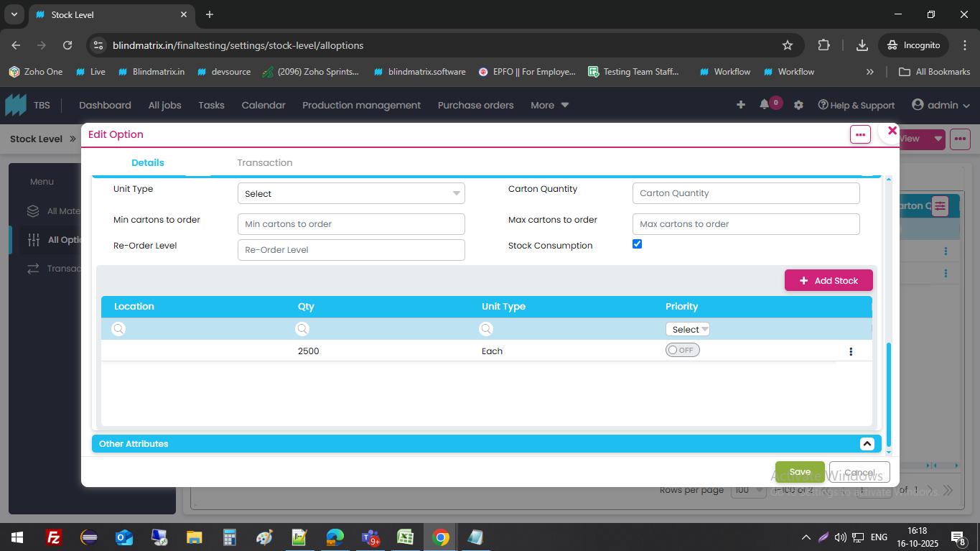Viewport: 980px width, 551px height.
Task: Open the settings gear icon
Action: click(x=798, y=105)
